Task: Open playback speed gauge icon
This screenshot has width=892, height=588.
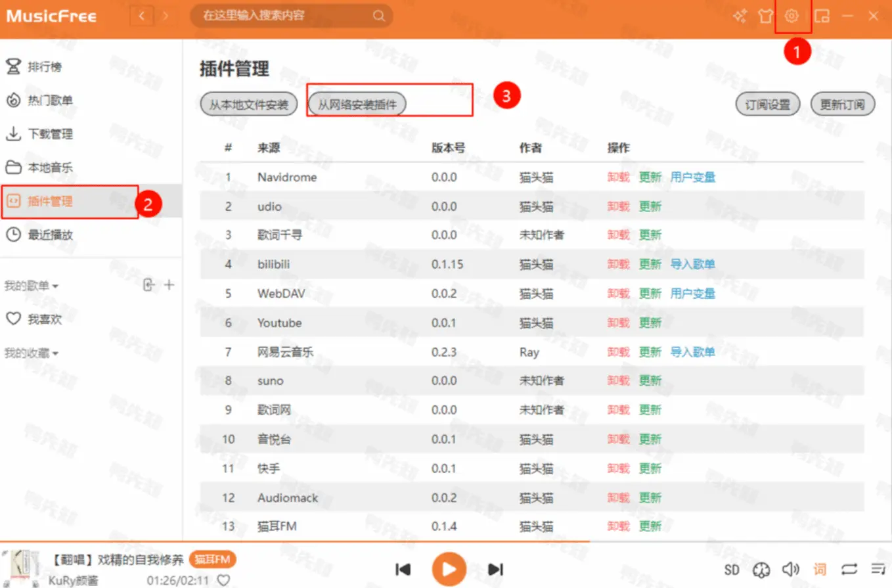Action: (x=761, y=570)
